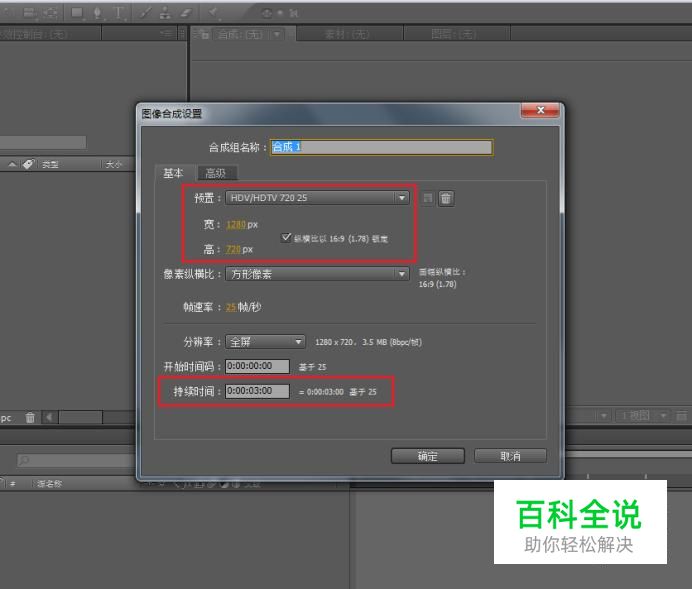This screenshot has width=692, height=589.
Task: Click the 源名称 column header in timeline
Action: [49, 484]
